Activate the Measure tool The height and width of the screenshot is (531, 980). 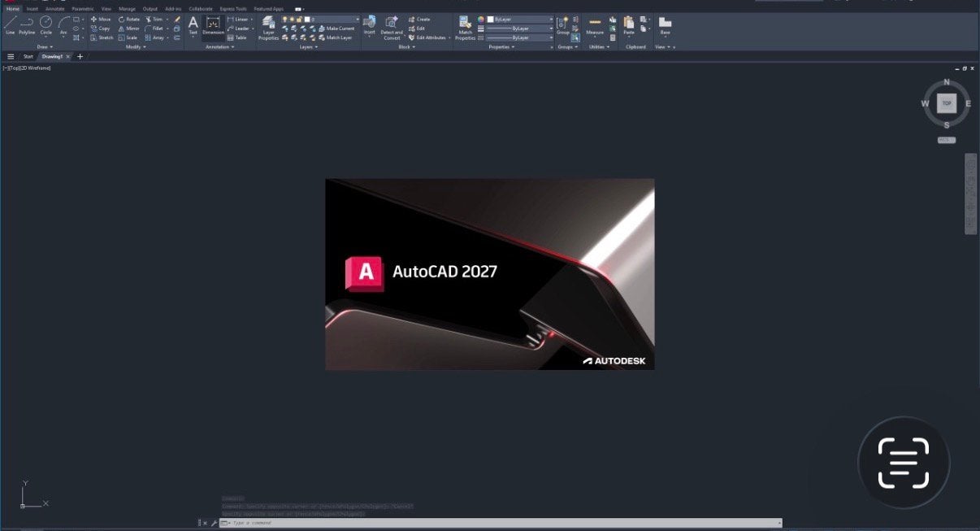click(595, 25)
